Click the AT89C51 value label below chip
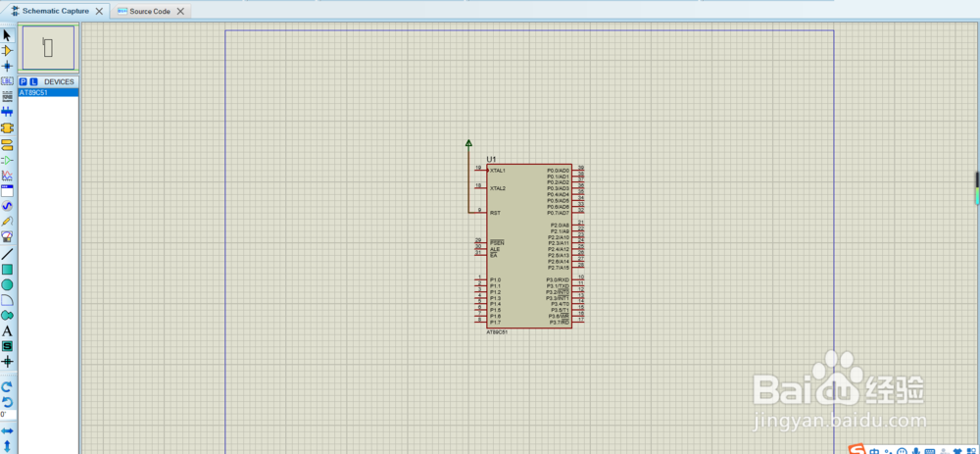The height and width of the screenshot is (454, 980). [x=498, y=332]
